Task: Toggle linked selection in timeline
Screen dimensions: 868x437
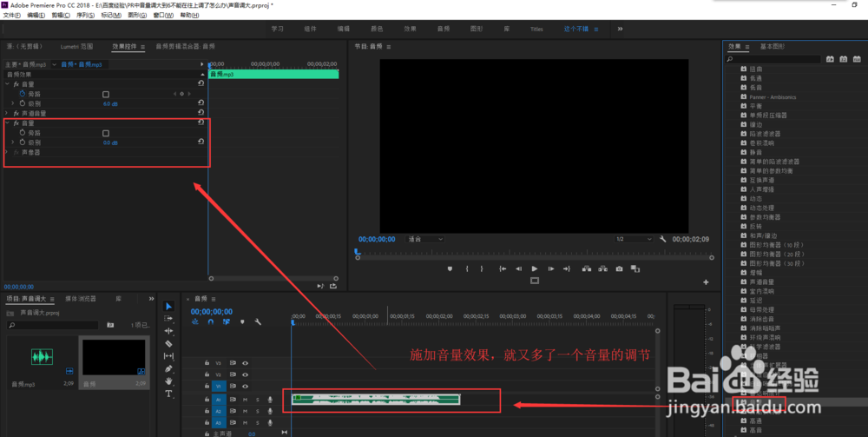Action: [x=227, y=321]
